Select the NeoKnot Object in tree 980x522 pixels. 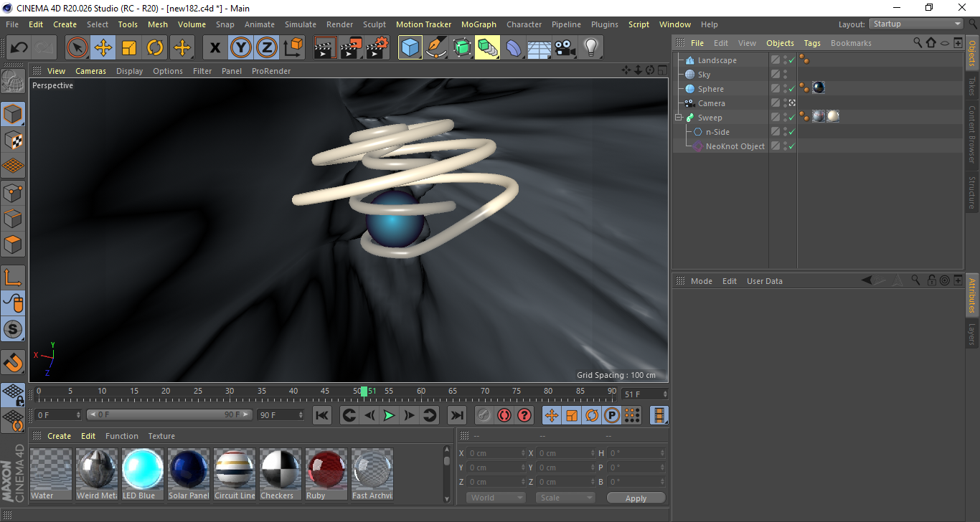[x=735, y=146]
